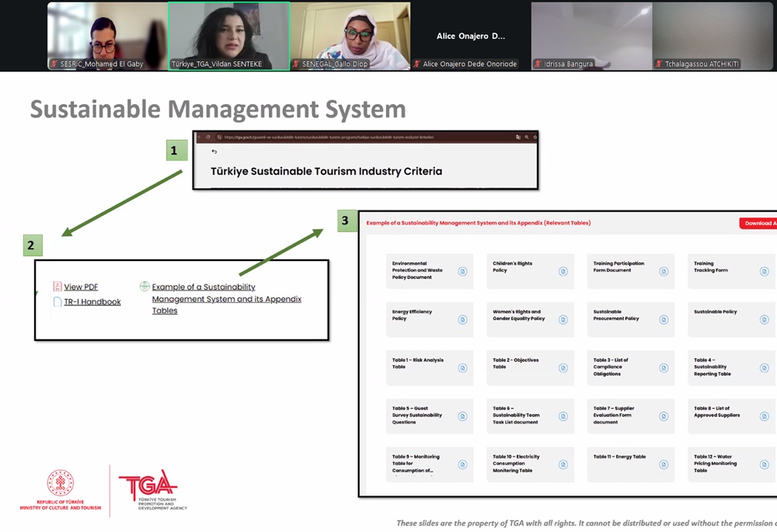
Task: Click the red PDF icon beside View PDF
Action: 57,287
